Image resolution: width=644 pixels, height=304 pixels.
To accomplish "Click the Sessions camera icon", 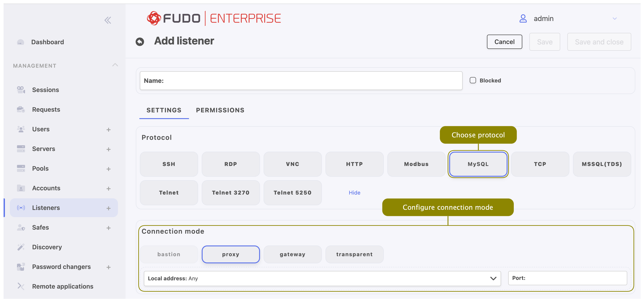I will click(21, 90).
